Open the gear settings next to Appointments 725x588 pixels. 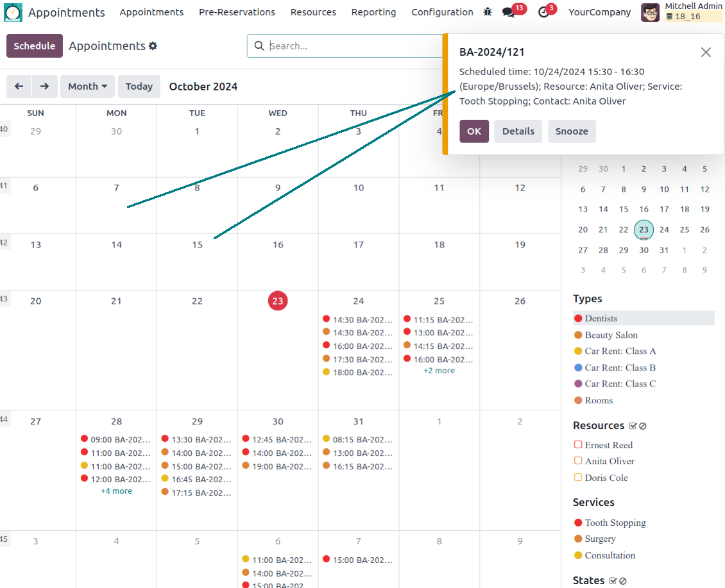(153, 46)
